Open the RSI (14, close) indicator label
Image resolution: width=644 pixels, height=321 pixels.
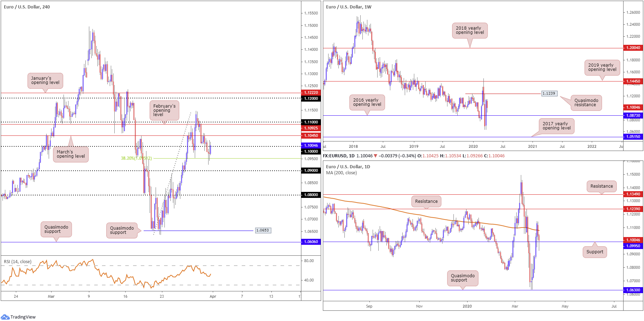tap(18, 262)
